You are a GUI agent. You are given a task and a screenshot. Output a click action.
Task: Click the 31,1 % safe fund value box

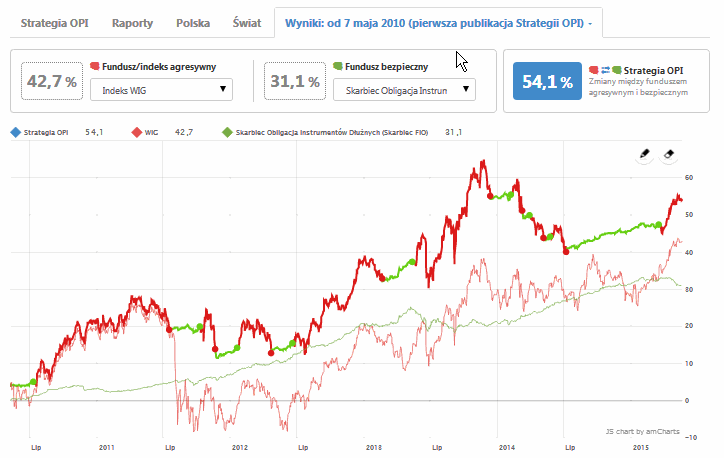coord(294,81)
